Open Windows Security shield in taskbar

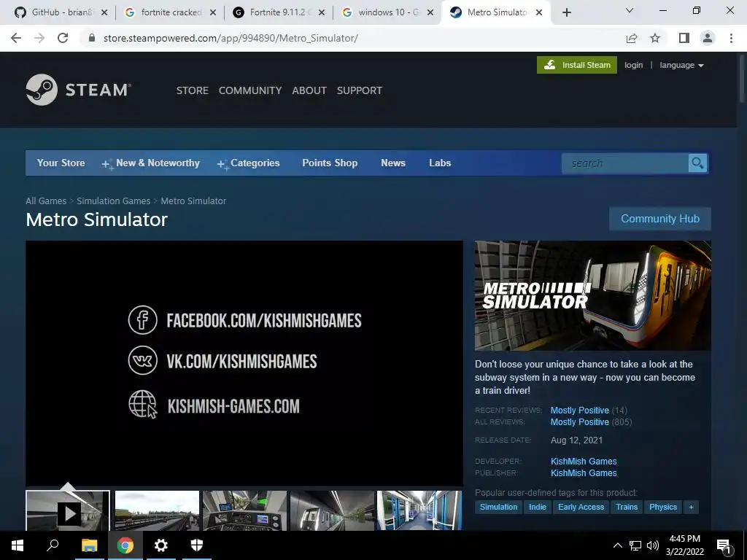coord(197,545)
